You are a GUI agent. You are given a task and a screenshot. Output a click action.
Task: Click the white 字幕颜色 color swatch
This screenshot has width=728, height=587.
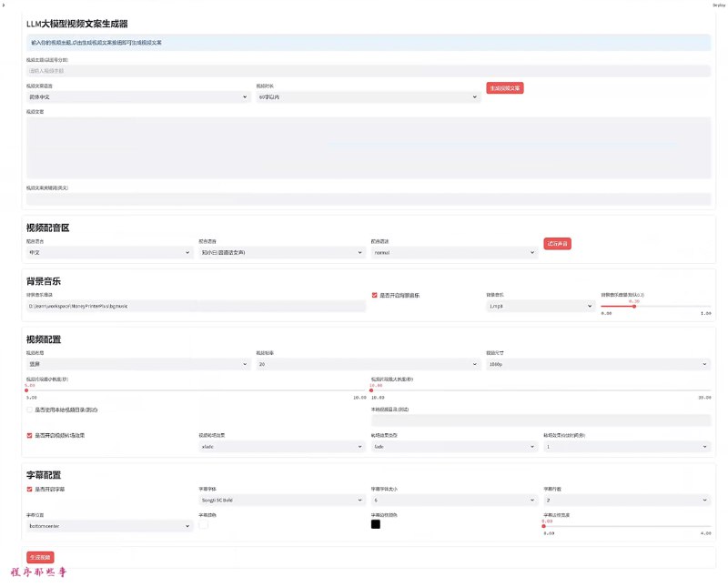coord(204,524)
